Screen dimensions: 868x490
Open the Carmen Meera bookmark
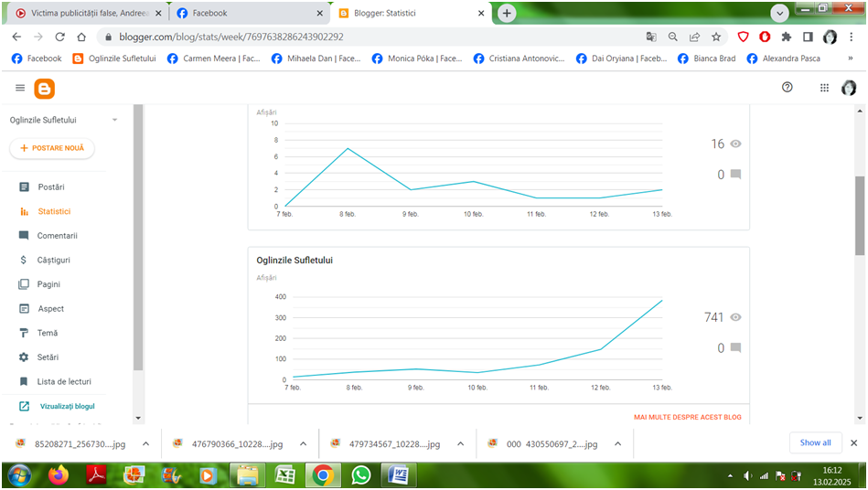click(214, 59)
